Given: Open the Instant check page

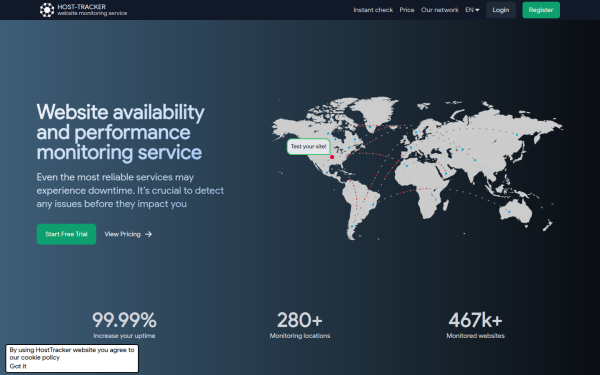Looking at the screenshot, I should pyautogui.click(x=373, y=10).
